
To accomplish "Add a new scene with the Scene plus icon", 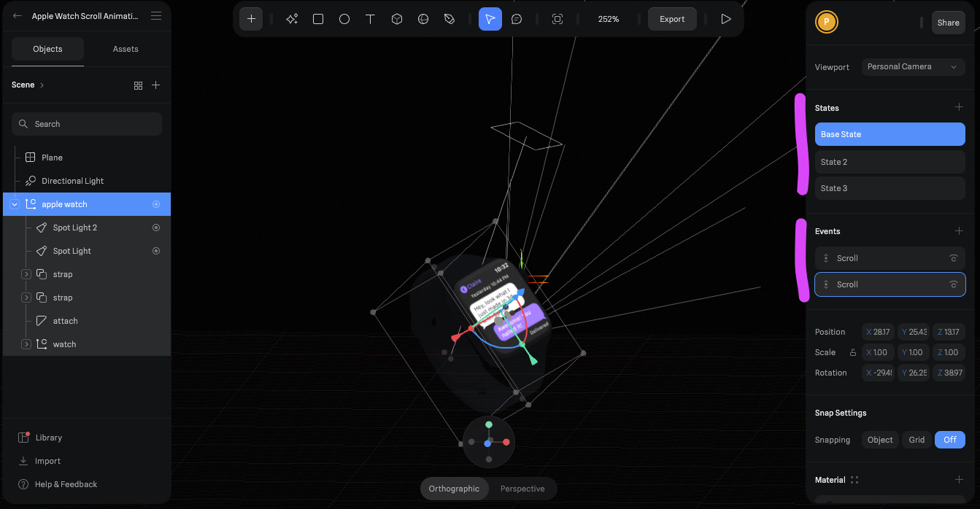I will (155, 85).
